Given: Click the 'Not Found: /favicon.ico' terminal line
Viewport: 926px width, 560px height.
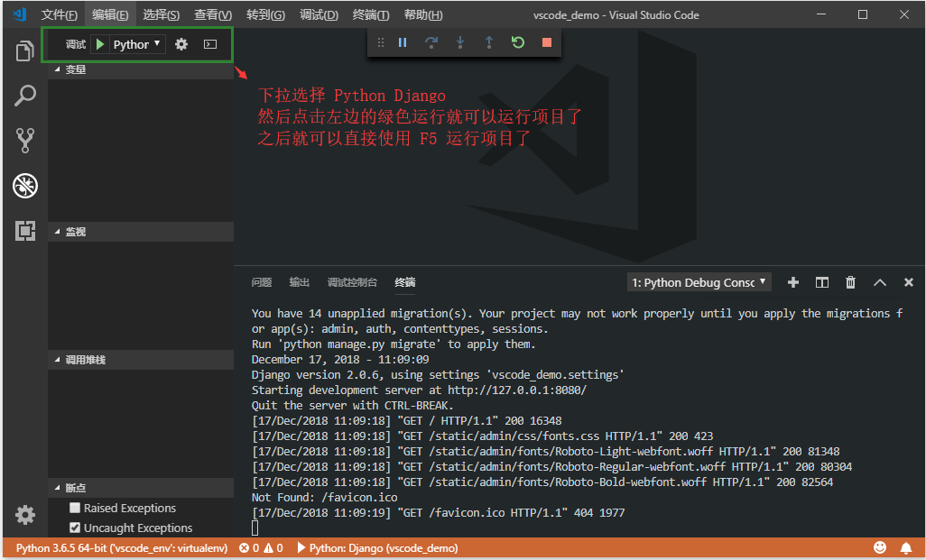Looking at the screenshot, I should pos(324,498).
